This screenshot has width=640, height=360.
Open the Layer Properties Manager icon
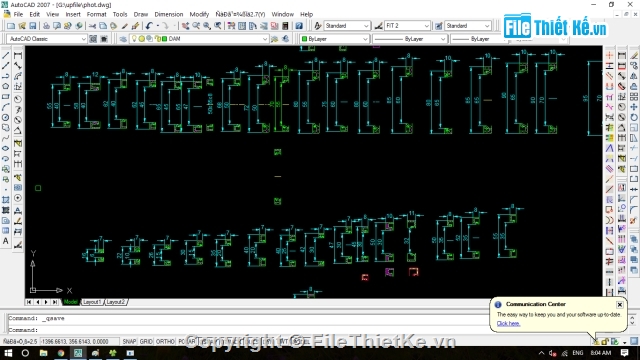tap(123, 39)
